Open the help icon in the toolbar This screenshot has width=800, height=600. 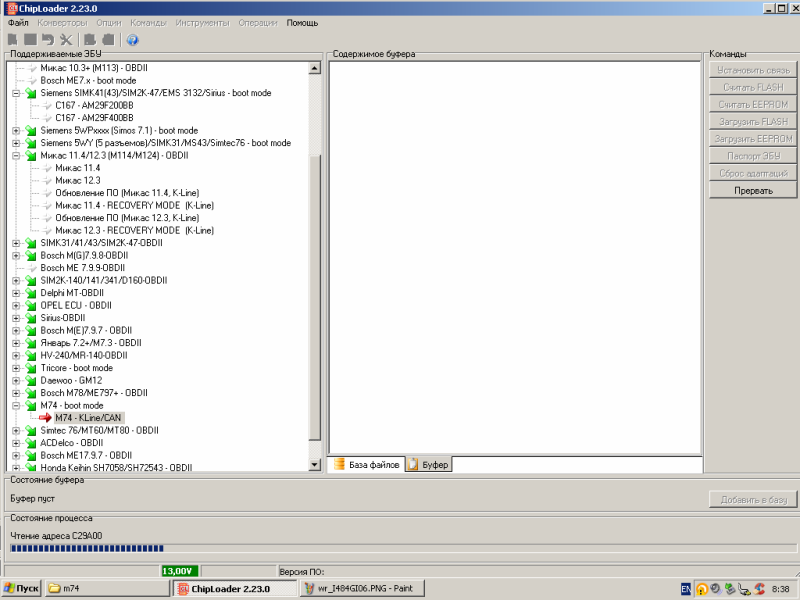tap(132, 40)
